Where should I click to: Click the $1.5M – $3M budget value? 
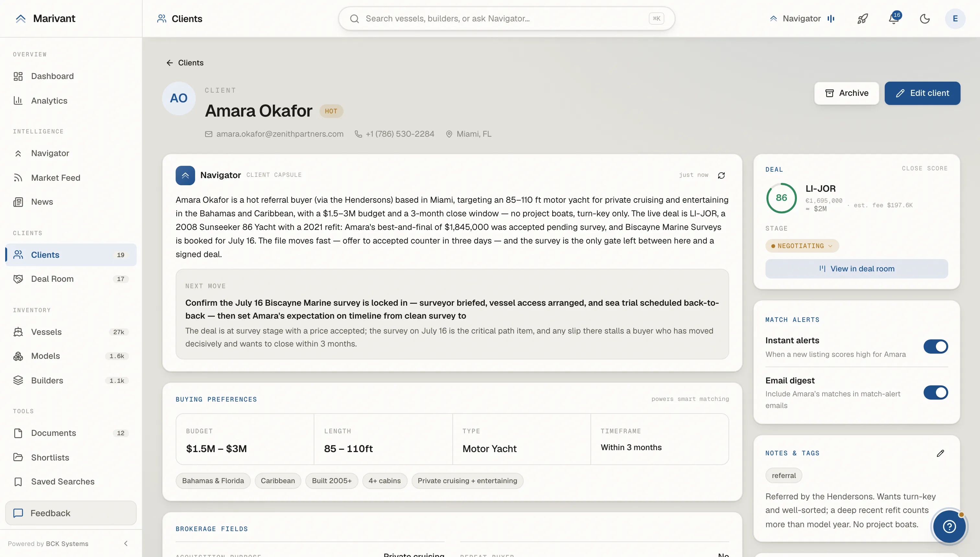pos(216,449)
